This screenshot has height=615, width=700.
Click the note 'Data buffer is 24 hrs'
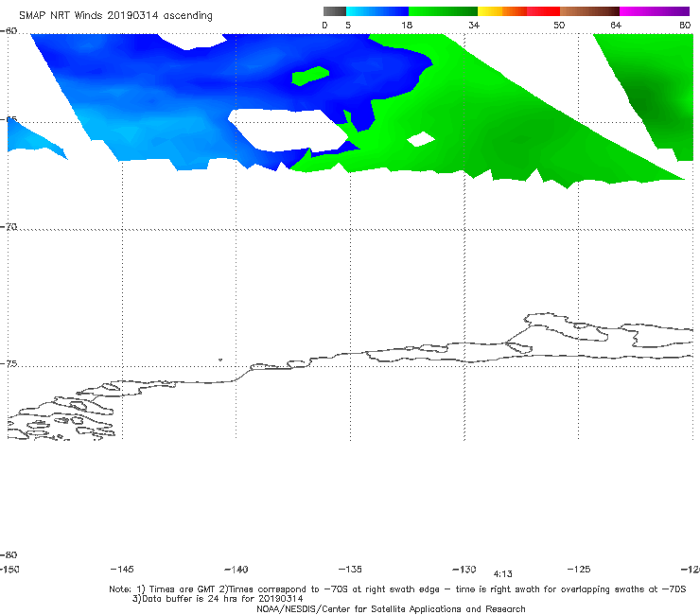click(218, 599)
